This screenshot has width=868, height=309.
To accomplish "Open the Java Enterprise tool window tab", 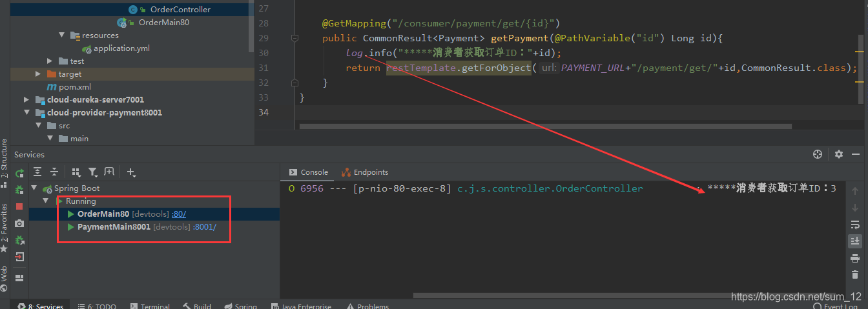I will (300, 306).
